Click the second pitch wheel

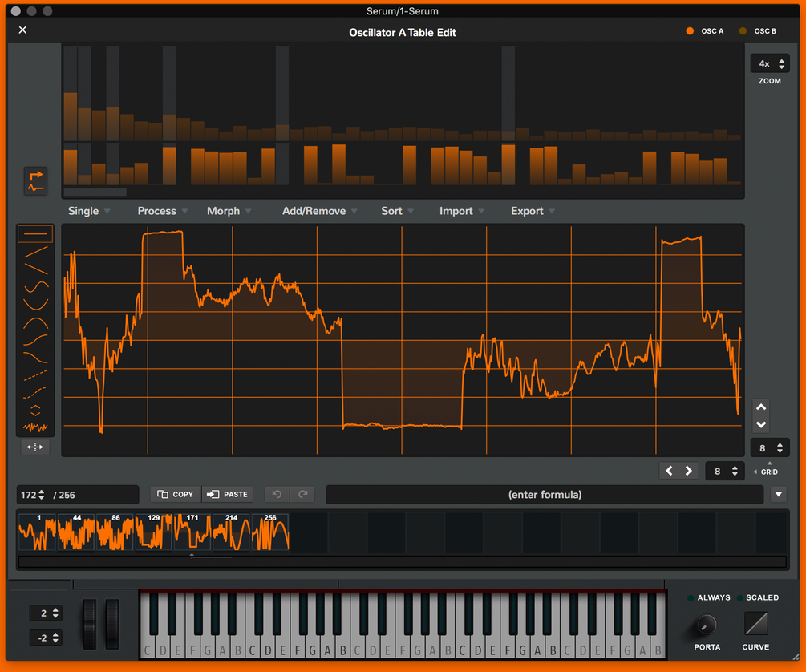pyautogui.click(x=112, y=624)
